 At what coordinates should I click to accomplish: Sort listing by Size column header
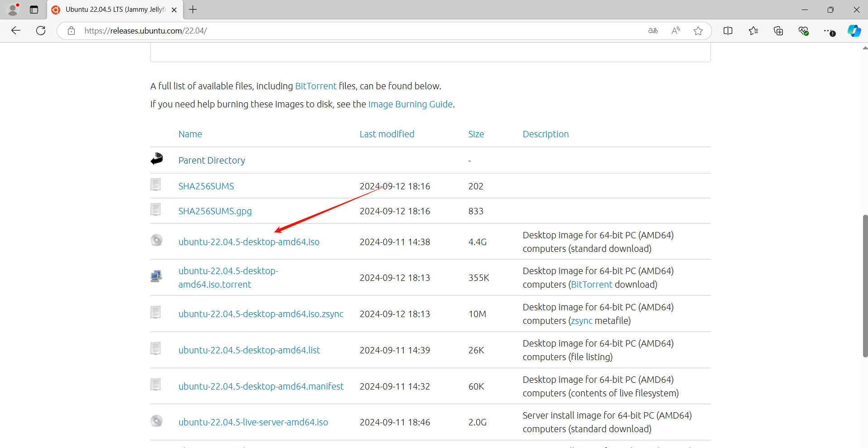point(476,134)
